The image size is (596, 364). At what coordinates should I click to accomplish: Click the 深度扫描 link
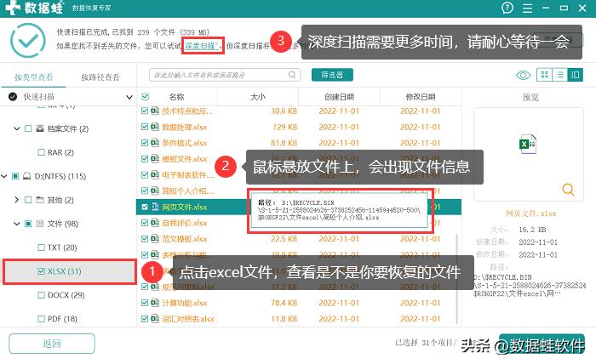(200, 46)
